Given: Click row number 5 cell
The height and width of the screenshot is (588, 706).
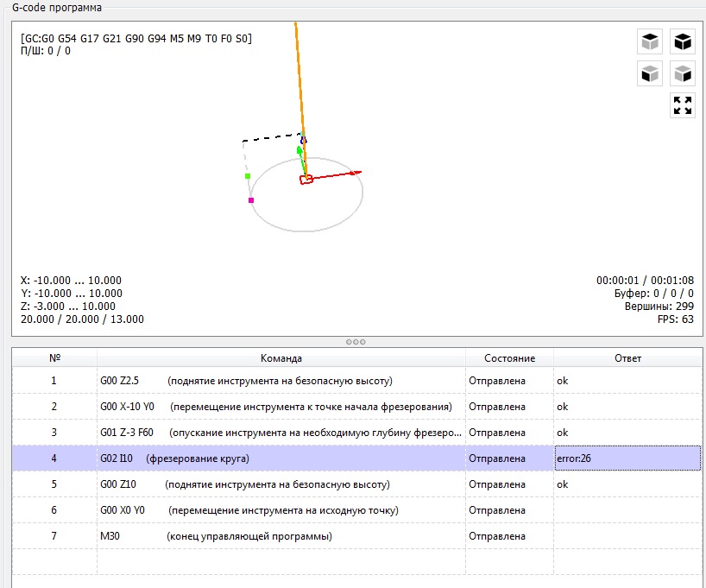Looking at the screenshot, I should point(54,484).
